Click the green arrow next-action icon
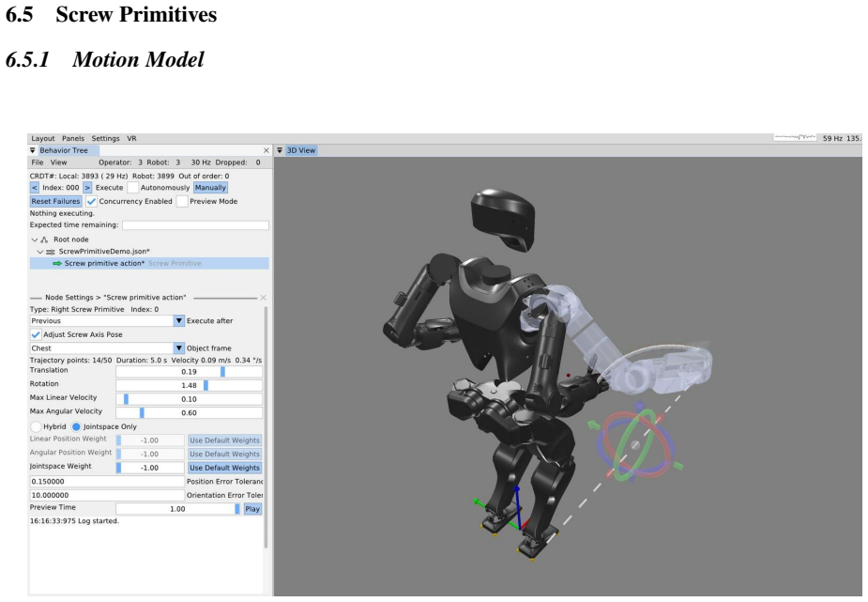868x602 pixels. (x=56, y=264)
